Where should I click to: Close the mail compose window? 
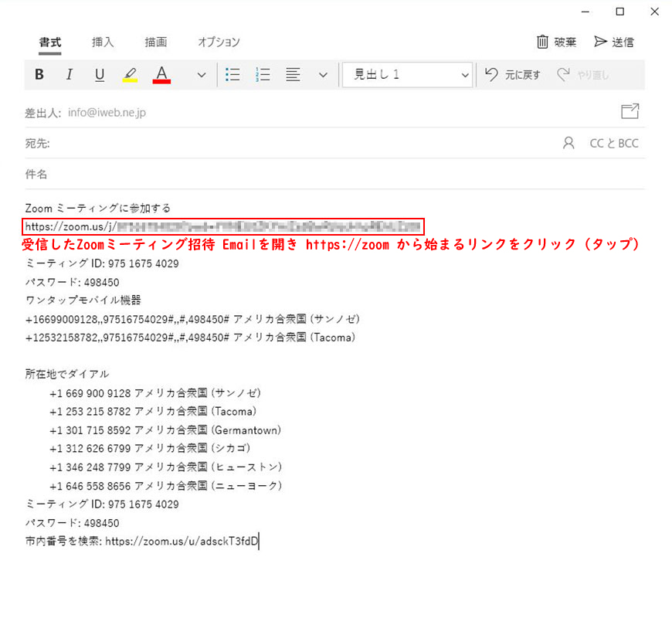[x=654, y=12]
